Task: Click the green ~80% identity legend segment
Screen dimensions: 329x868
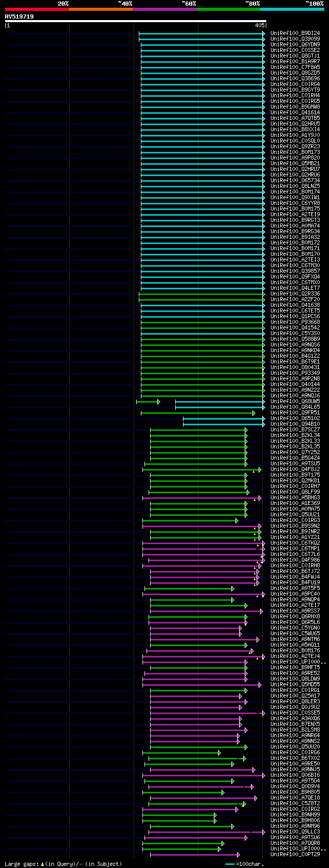Action: point(228,9)
